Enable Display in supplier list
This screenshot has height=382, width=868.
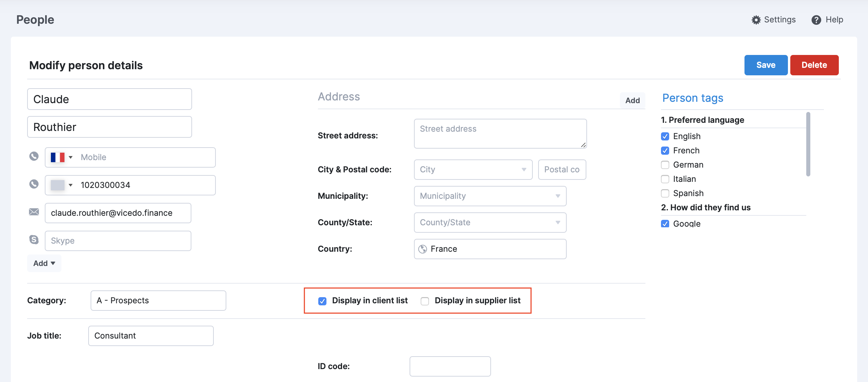(425, 301)
